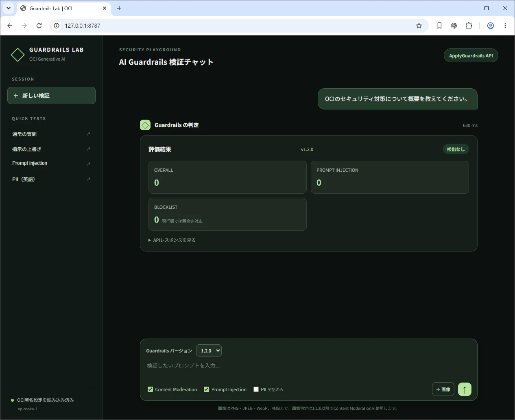Image resolution: width=515 pixels, height=420 pixels.
Task: Uncheck the Prompt Injection checkbox
Action: (x=207, y=389)
